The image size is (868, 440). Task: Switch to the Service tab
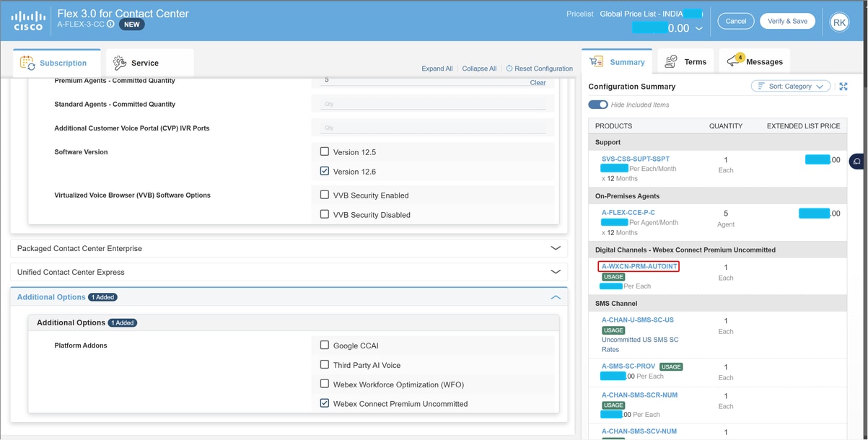(149, 63)
